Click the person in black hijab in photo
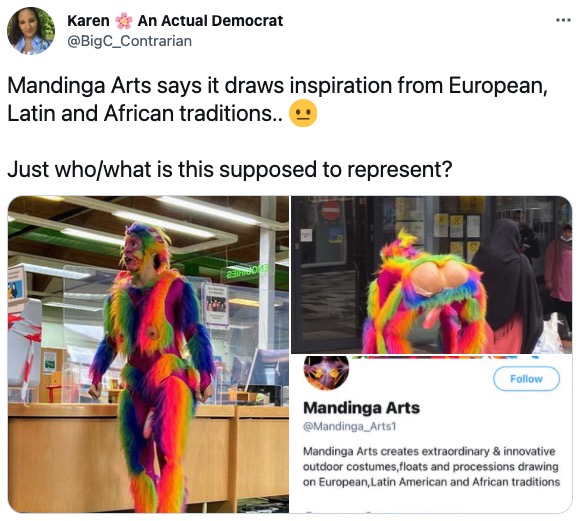583x521 pixels. [x=506, y=286]
